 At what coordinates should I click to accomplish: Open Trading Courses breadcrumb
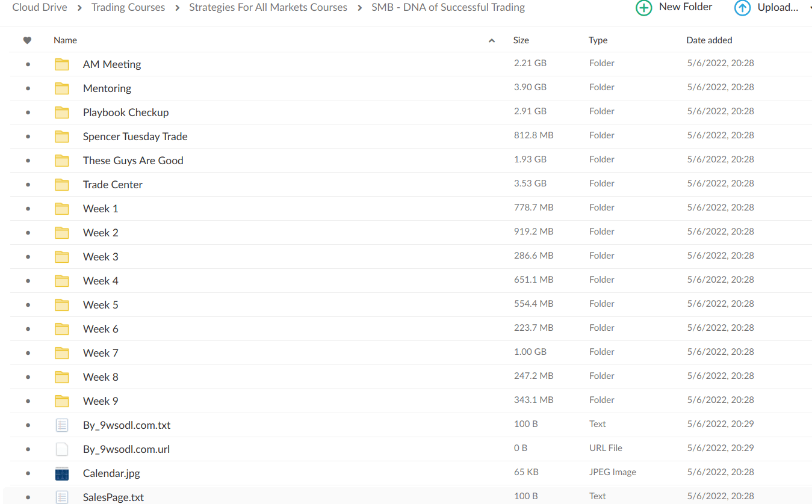[128, 8]
